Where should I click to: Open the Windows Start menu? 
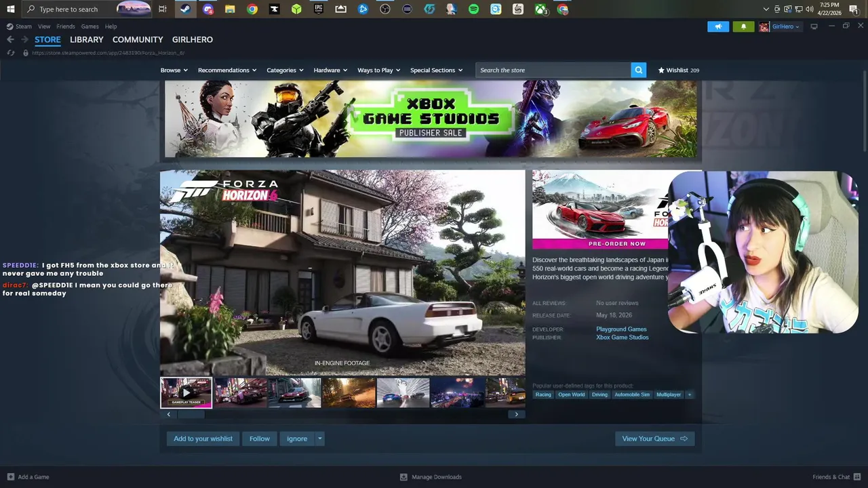coord(10,9)
